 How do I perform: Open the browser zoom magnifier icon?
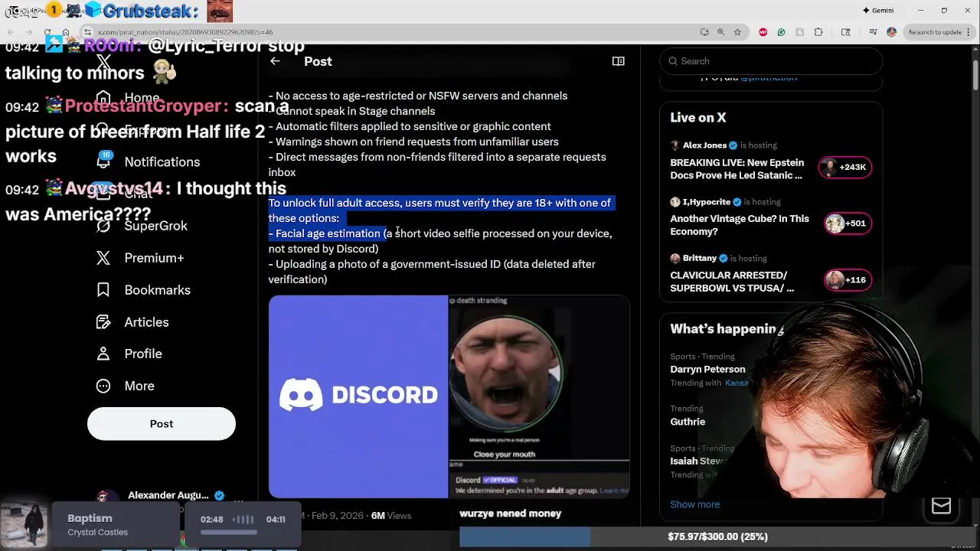(x=720, y=32)
